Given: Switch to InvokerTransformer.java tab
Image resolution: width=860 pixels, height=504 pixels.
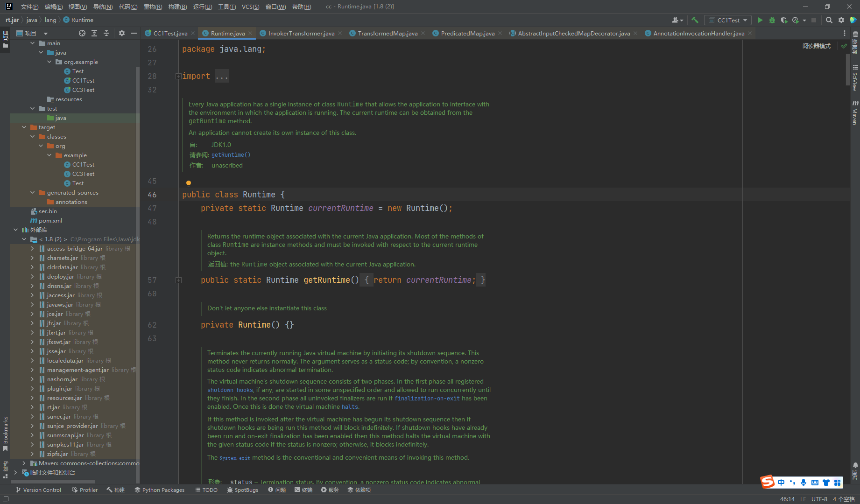Looking at the screenshot, I should (x=301, y=33).
